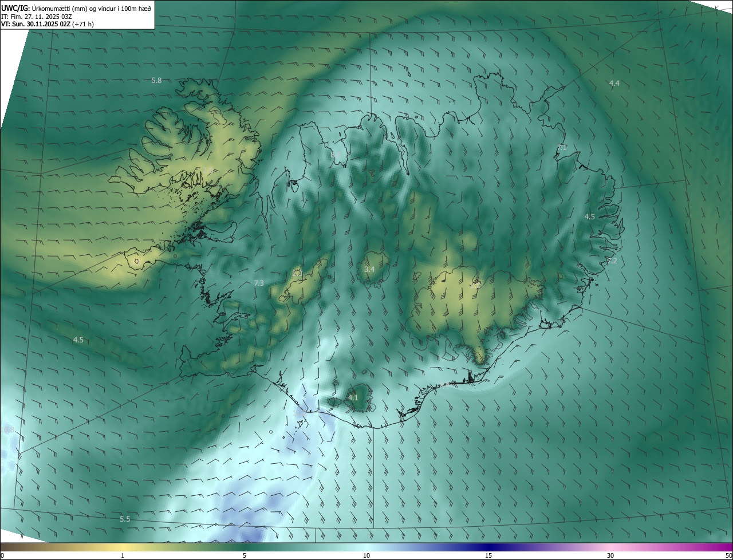Click the 8.6 value label on the map
Screen dimensions: 733x560
pos(336,155)
